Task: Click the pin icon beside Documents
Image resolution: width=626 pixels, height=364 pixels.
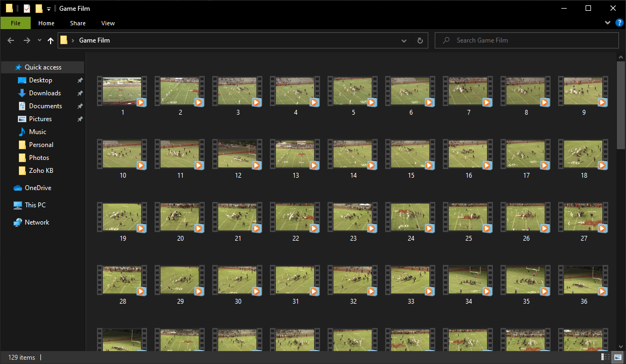Action: click(80, 106)
